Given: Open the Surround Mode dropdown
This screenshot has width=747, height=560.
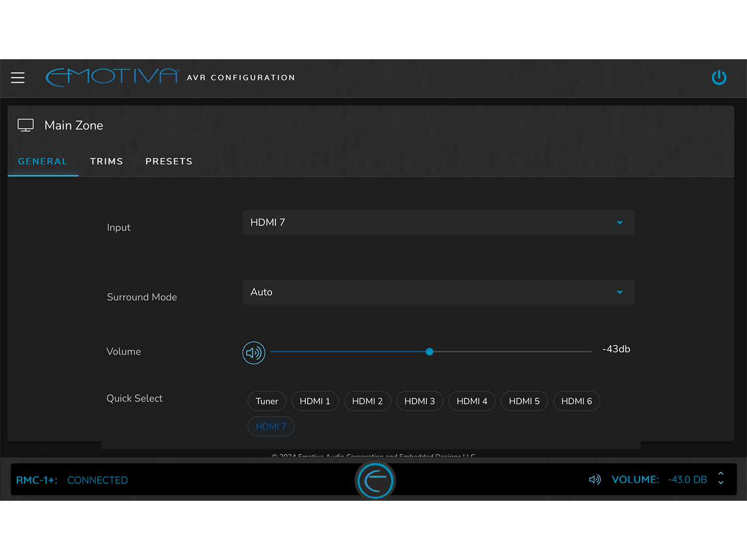Looking at the screenshot, I should [x=438, y=292].
